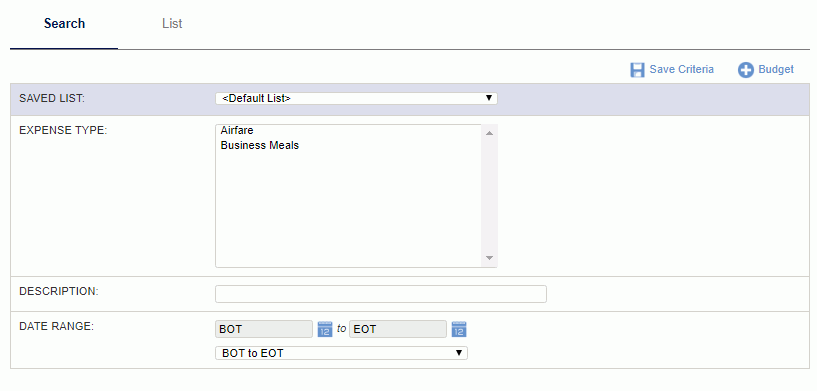Open the calendar picker for end date
The image size is (817, 391).
click(459, 329)
